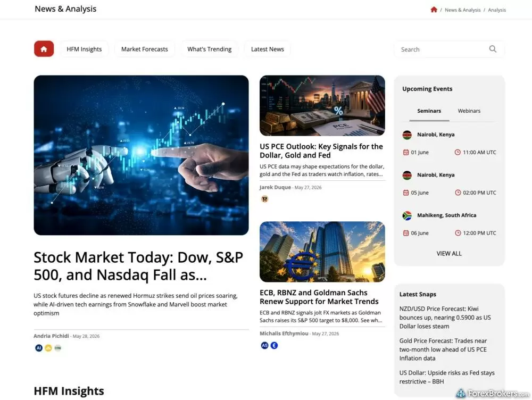This screenshot has height=400, width=532.
Task: Click the News & Analysis breadcrumb link
Action: 462,10
